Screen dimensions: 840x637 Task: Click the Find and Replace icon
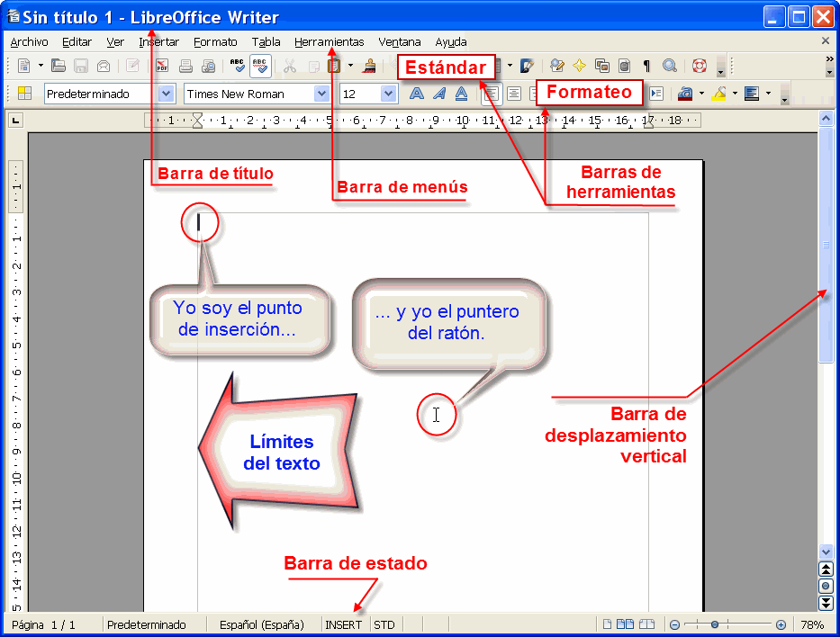point(557,66)
